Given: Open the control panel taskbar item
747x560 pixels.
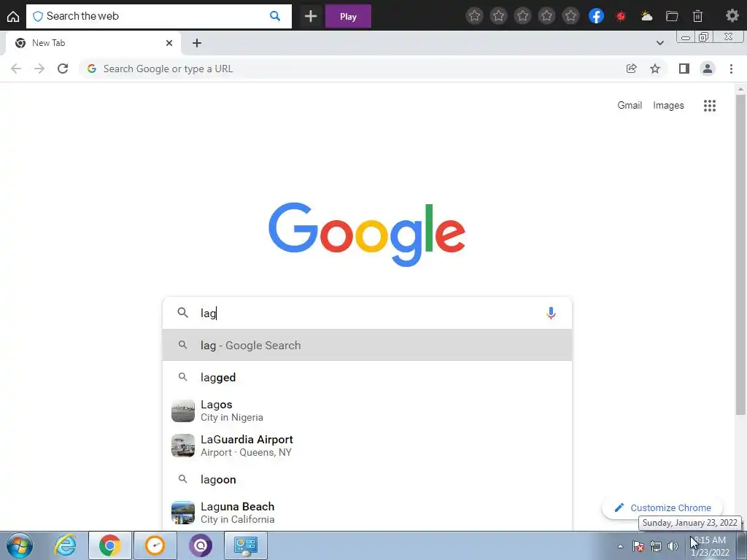Looking at the screenshot, I should click(245, 545).
